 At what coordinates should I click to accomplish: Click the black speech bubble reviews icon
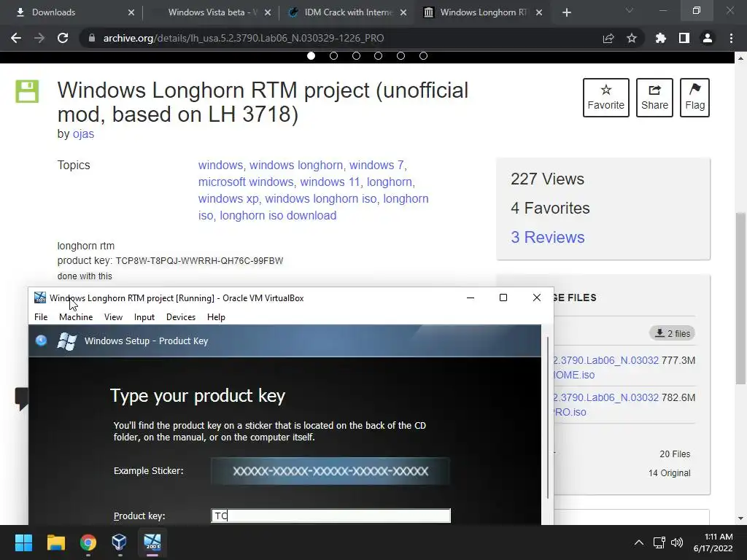21,399
